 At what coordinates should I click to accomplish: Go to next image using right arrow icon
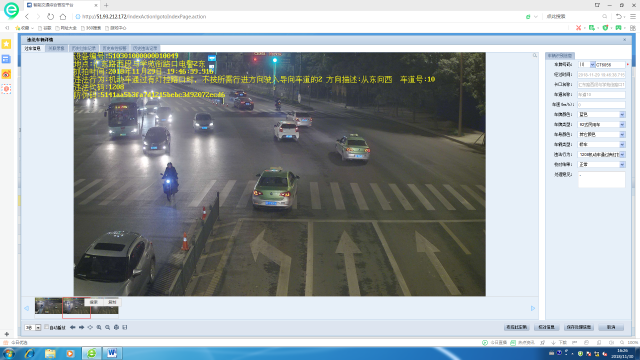tap(81, 327)
